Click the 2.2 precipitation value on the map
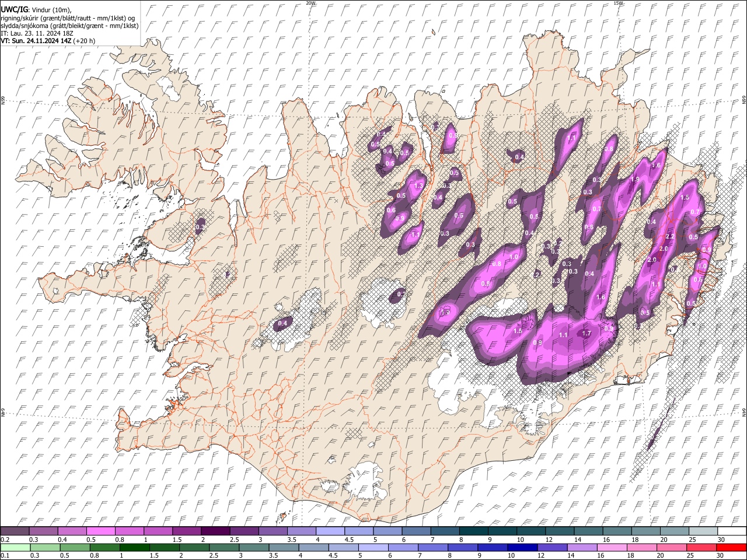747x560 pixels. pyautogui.click(x=670, y=237)
